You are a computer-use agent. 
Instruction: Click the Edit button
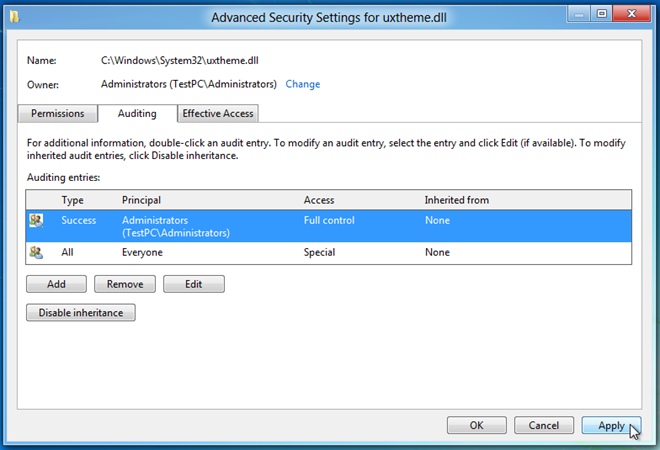[194, 284]
